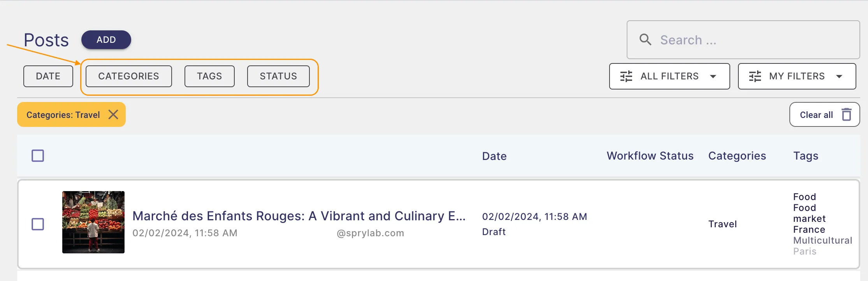This screenshot has width=868, height=281.
Task: Remove the Categories: Travel filter chip
Action: 113,114
